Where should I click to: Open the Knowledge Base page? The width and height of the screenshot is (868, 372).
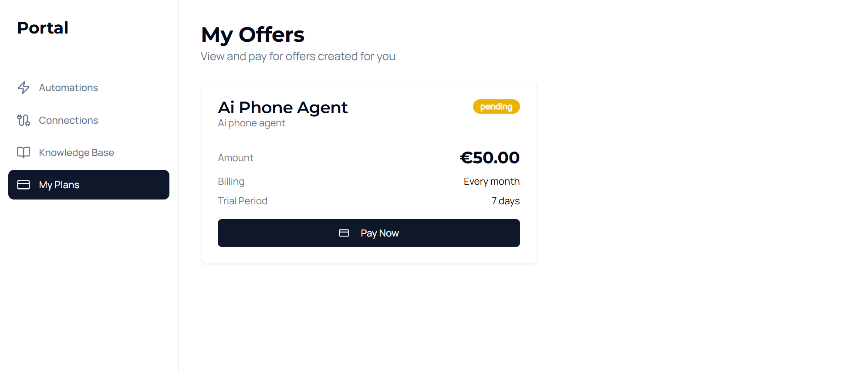76,152
